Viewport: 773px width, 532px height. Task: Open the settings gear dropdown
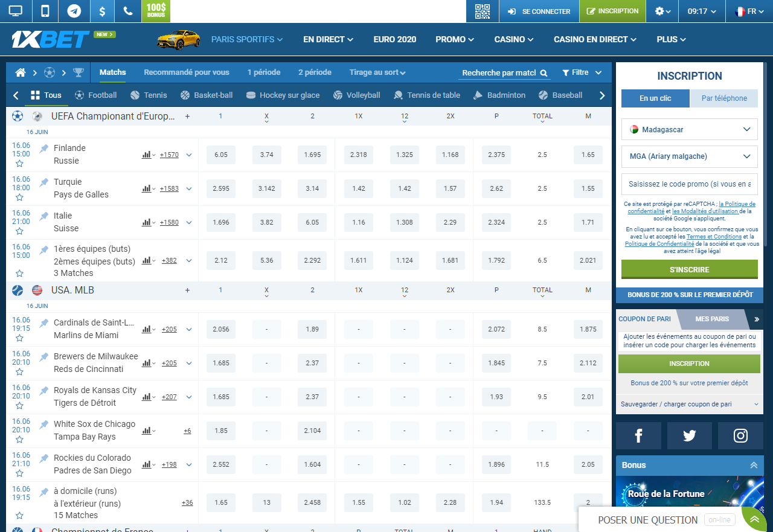(662, 11)
